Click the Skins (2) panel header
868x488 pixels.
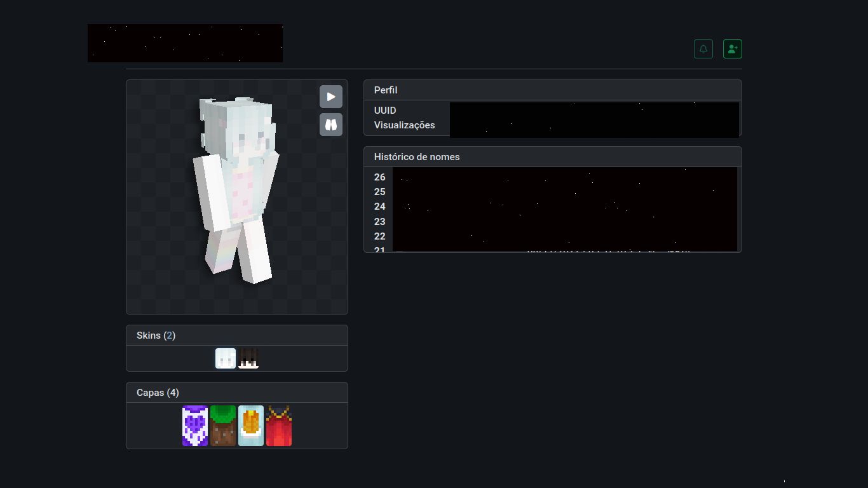coord(237,335)
